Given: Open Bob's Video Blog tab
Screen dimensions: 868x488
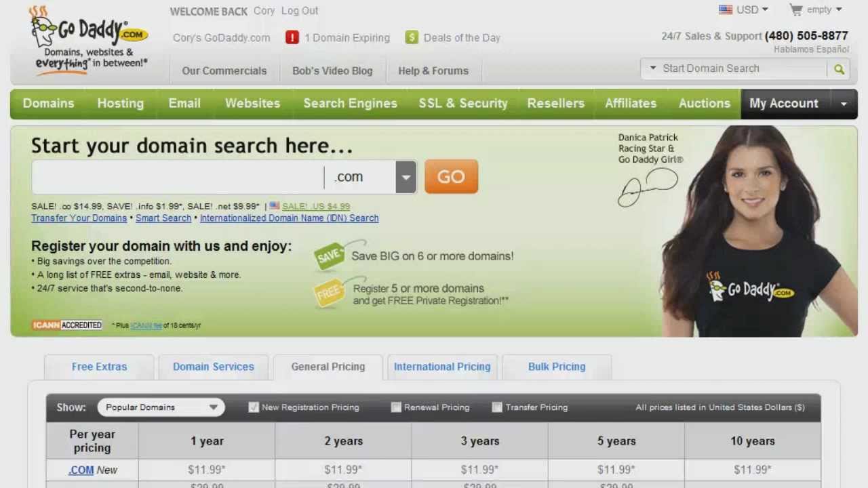Looking at the screenshot, I should [332, 70].
